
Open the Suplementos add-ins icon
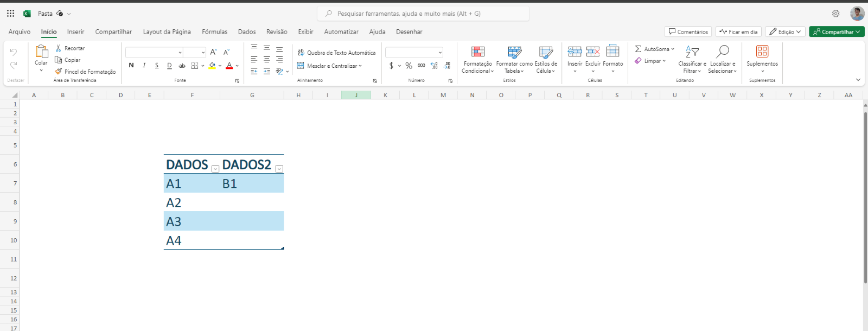762,52
